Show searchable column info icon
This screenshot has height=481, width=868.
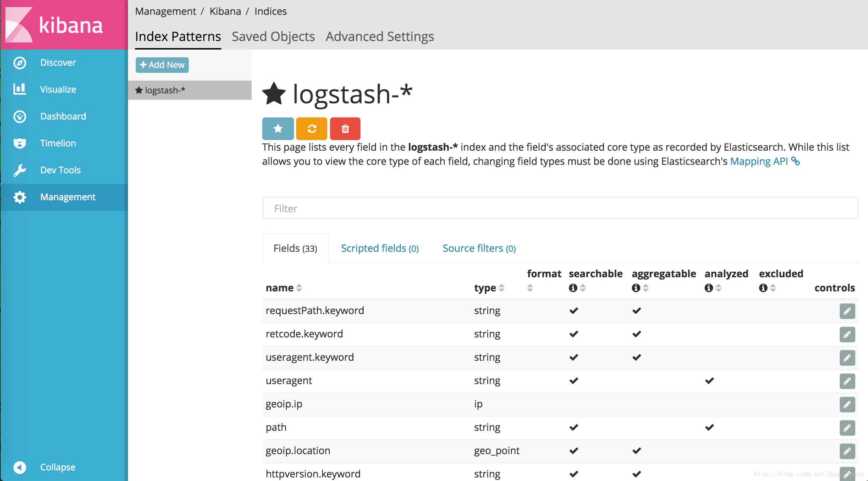coord(573,288)
